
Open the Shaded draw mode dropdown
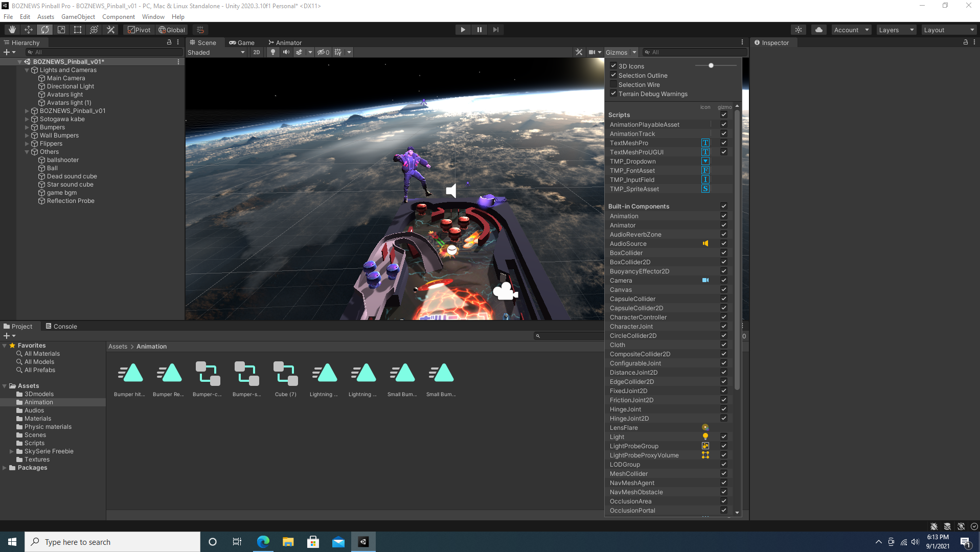click(216, 52)
